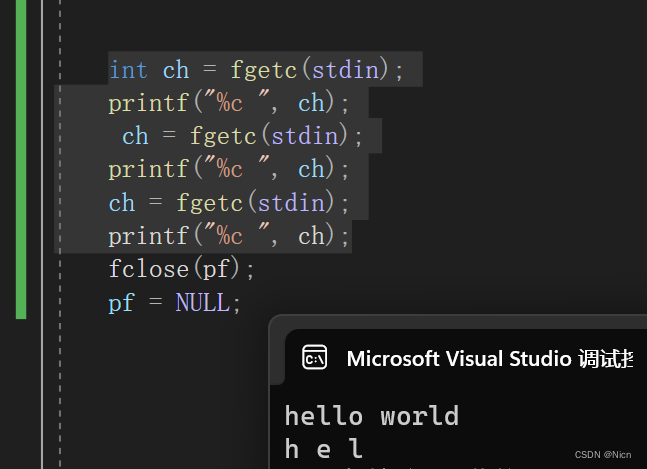Image resolution: width=647 pixels, height=469 pixels.
Task: Click the green change-tracking margin bar
Action: coord(21,159)
